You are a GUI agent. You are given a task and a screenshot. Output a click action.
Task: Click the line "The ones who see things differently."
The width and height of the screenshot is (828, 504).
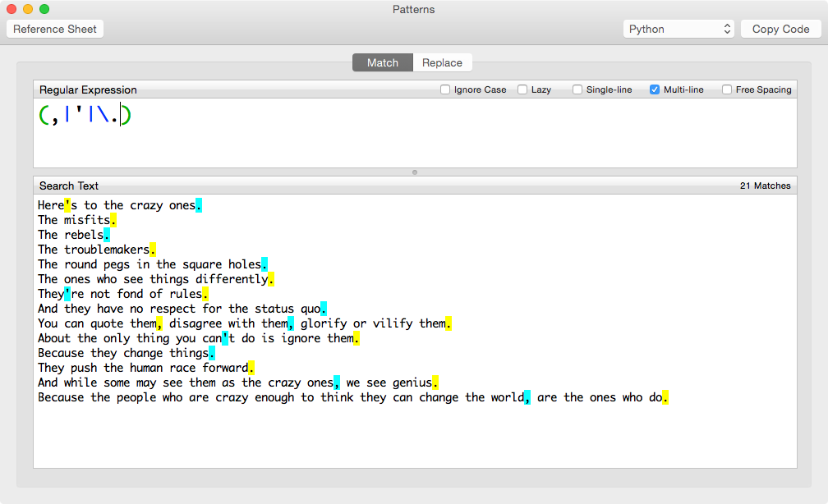tap(156, 279)
